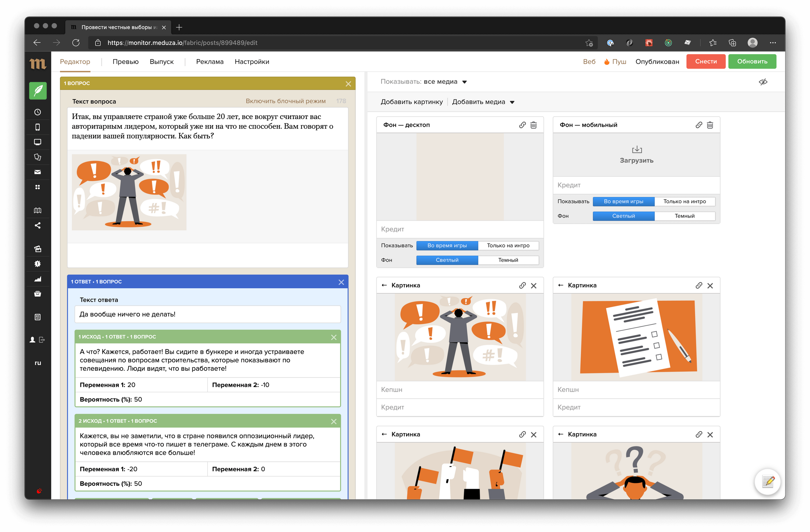Click the envelope mail icon in sidebar
This screenshot has width=810, height=532.
tap(38, 172)
